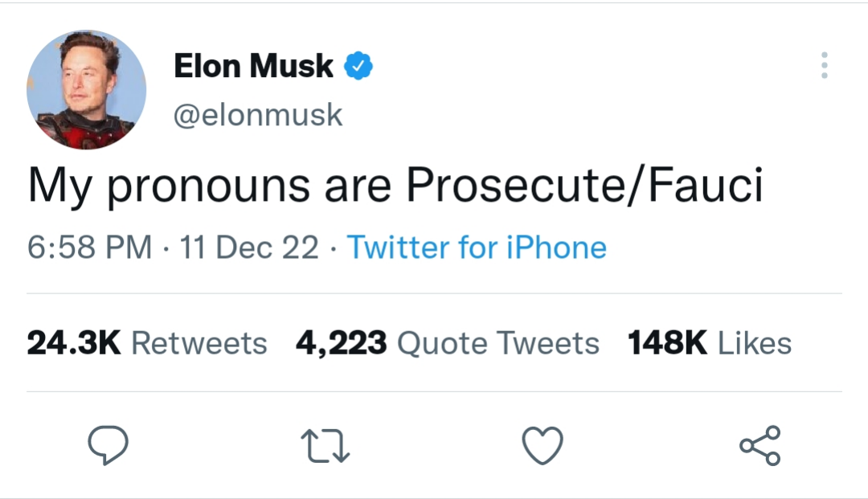Click the 6:58 PM timestamp
The width and height of the screenshot is (868, 499).
click(x=90, y=247)
